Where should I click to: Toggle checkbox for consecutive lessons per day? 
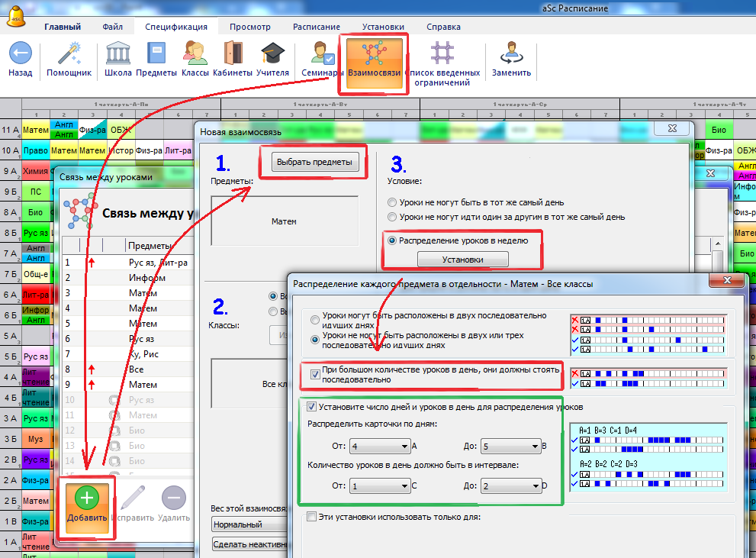317,373
